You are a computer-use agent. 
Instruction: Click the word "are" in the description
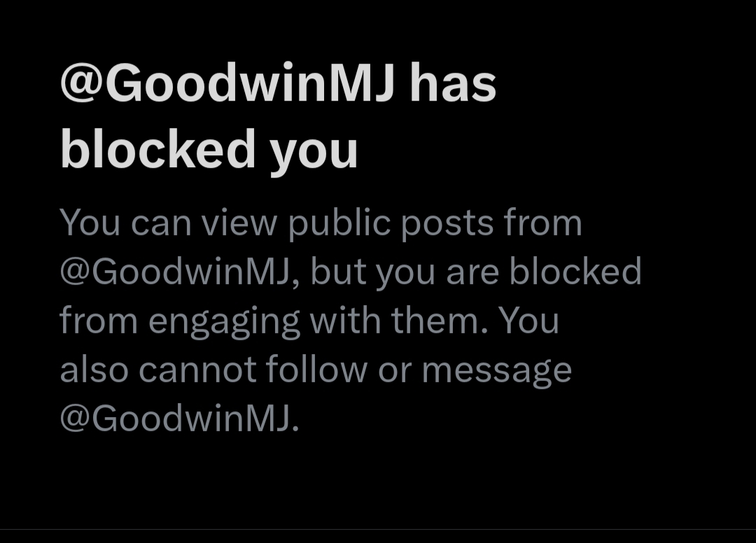tap(472, 274)
